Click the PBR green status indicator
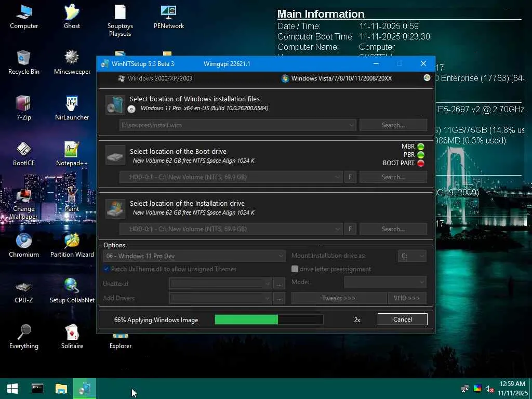532x399 pixels. coord(421,155)
